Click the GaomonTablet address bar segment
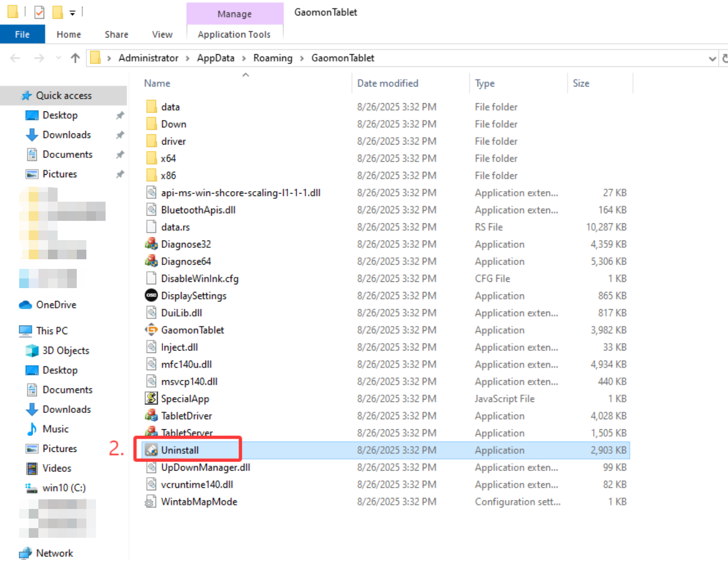 tap(343, 58)
